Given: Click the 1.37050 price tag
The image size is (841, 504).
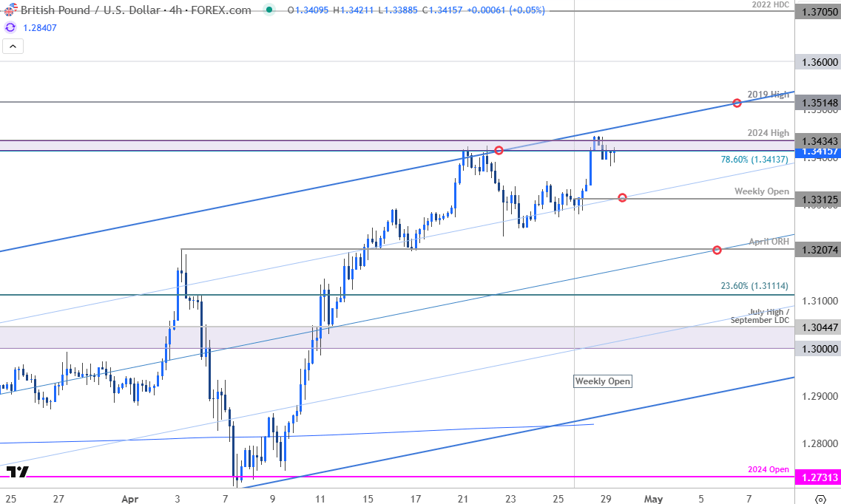Looking at the screenshot, I should tap(819, 11).
